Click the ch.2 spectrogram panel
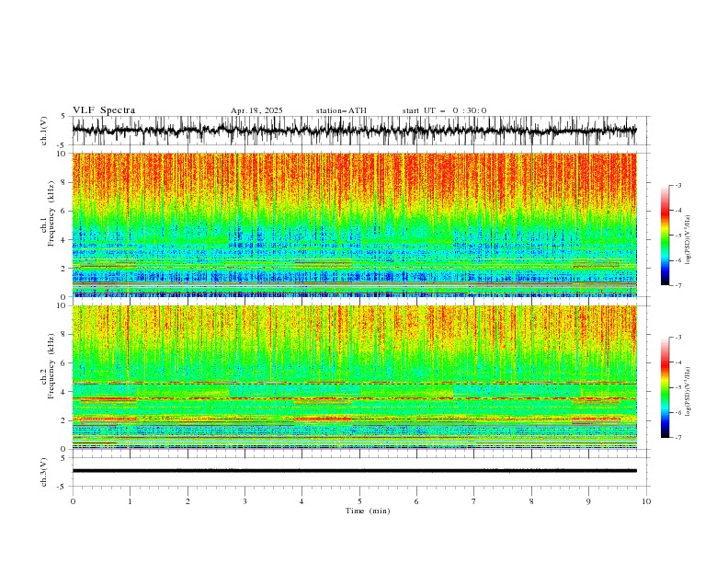 coord(354,377)
